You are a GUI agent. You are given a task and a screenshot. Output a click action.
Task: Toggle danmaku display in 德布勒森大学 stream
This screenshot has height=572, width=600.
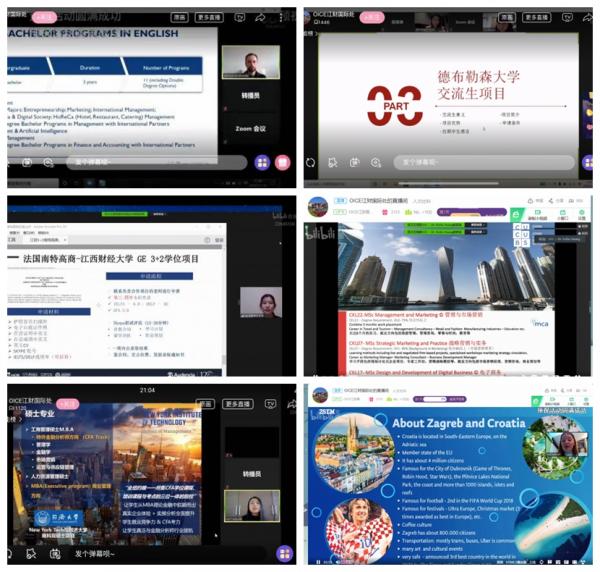click(333, 163)
